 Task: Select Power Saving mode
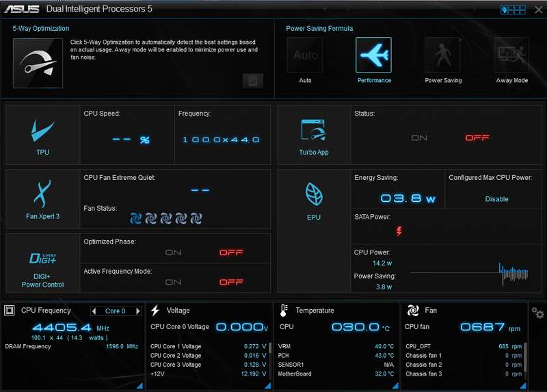click(443, 55)
